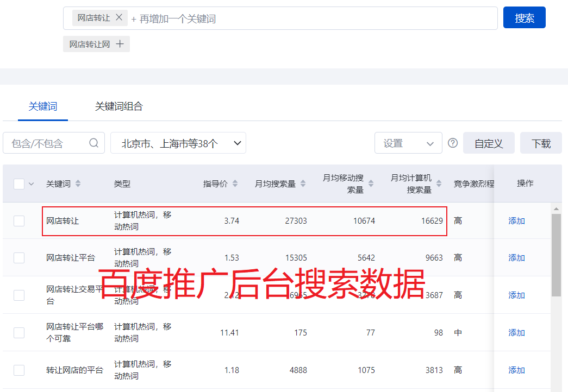Viewport: 568px width, 392px height.
Task: Click the 关键词 header sort arrows
Action: (x=78, y=183)
